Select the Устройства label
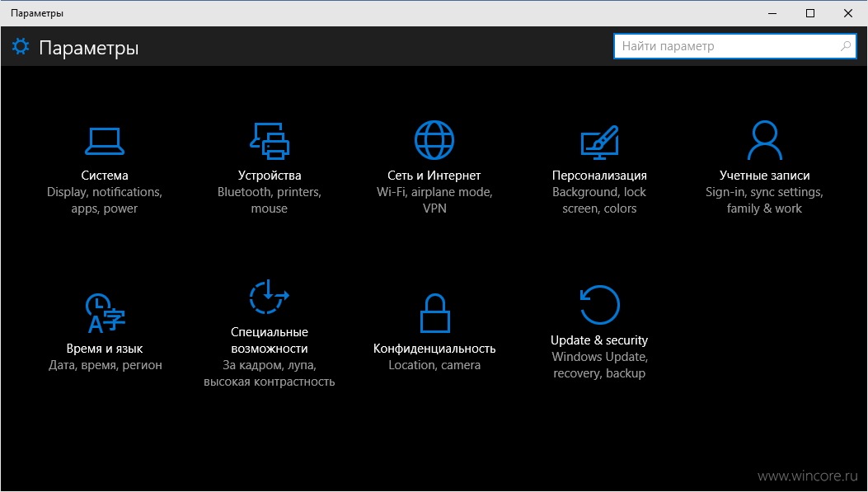 [270, 176]
